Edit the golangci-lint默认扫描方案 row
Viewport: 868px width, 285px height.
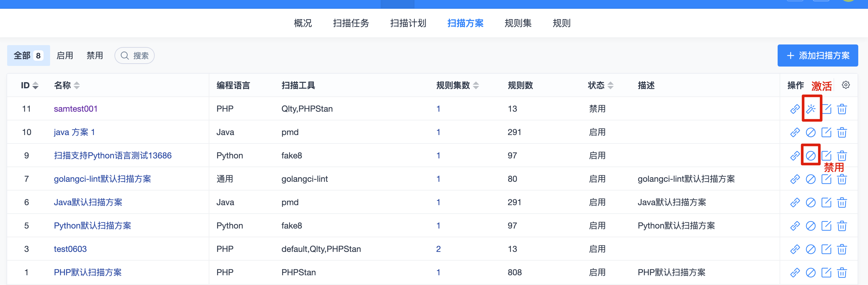(x=826, y=179)
